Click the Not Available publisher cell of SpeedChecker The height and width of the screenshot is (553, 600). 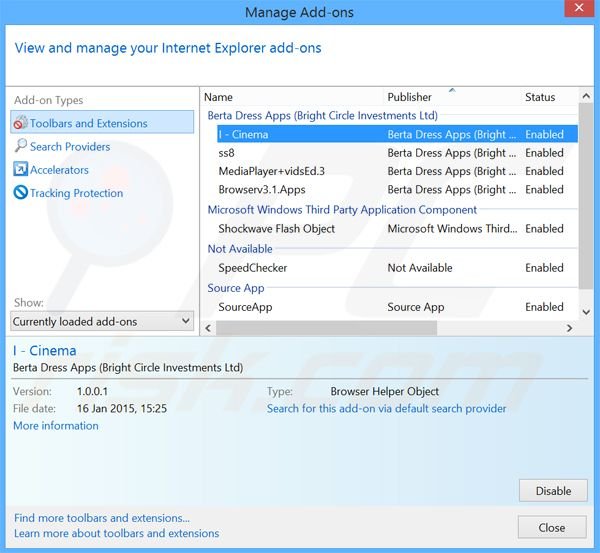coord(420,268)
